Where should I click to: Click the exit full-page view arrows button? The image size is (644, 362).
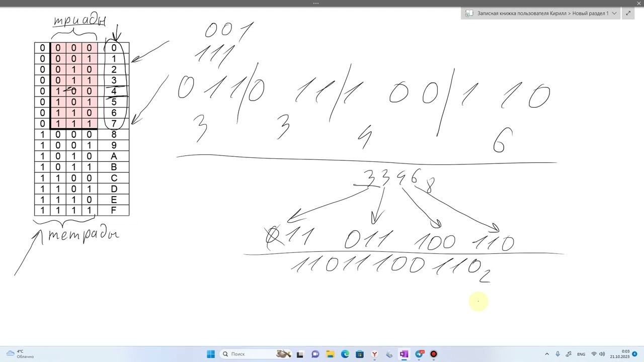[x=628, y=14]
